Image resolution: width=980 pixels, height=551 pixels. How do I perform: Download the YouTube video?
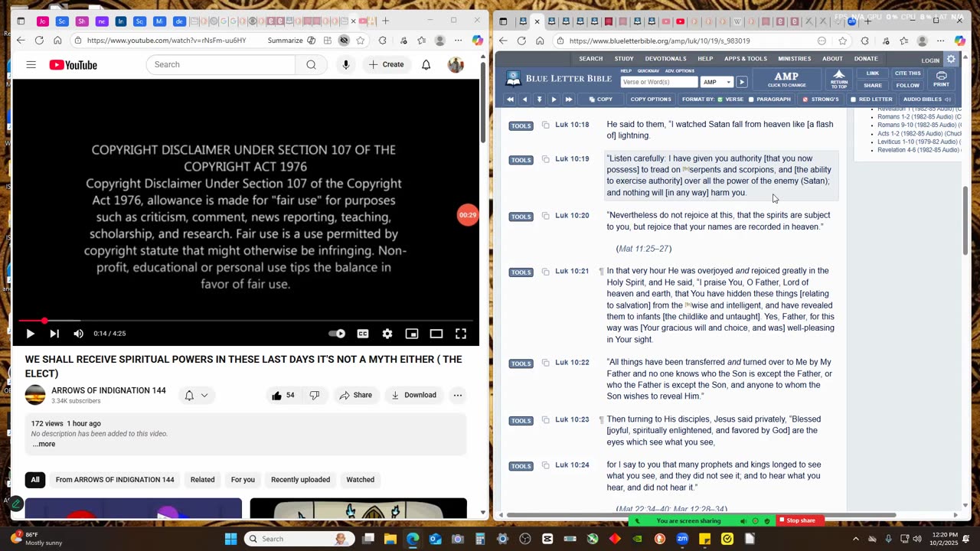413,395
